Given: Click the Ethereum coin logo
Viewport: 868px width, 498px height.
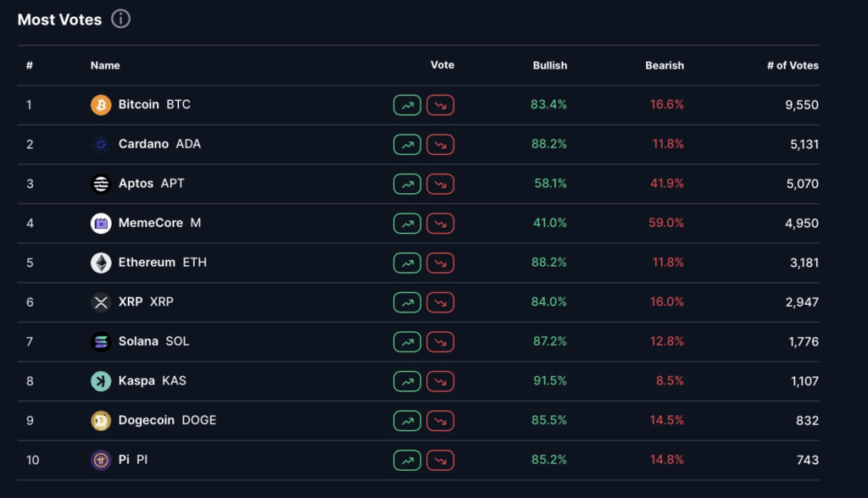Looking at the screenshot, I should pos(101,263).
